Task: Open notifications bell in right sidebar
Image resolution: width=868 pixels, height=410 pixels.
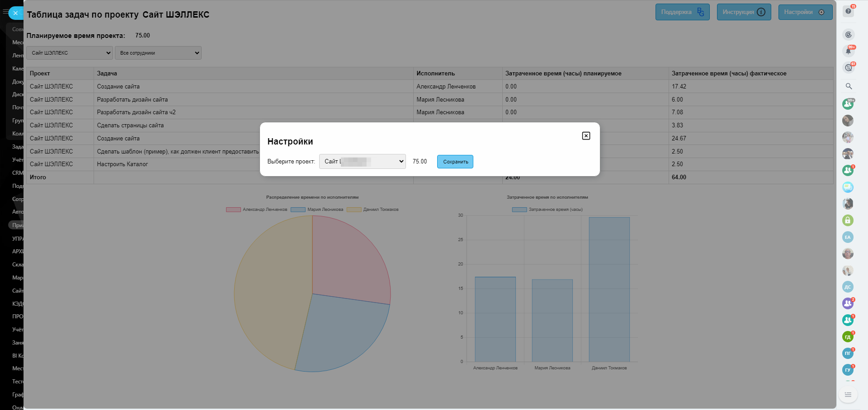Action: click(x=848, y=51)
